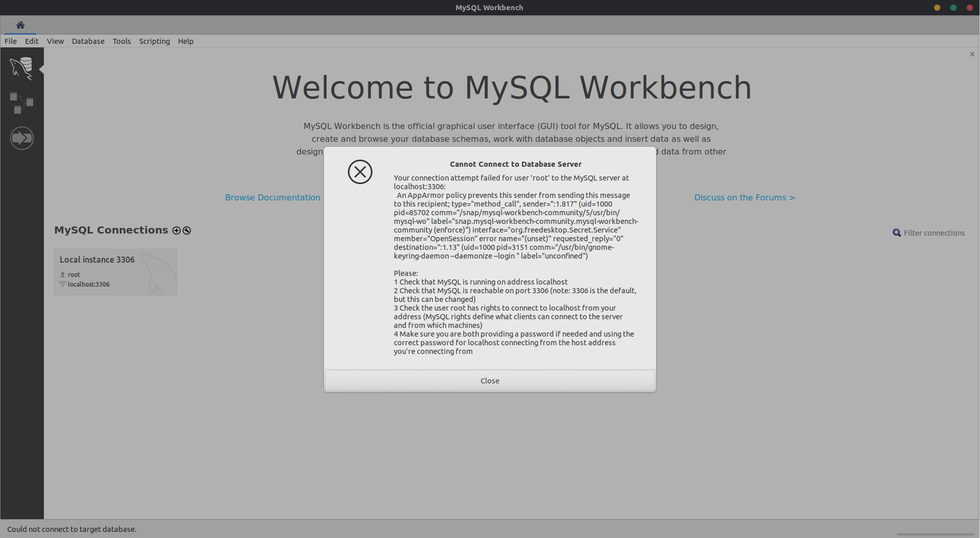Select the MySQL connections dolphin sidebar icon
Viewport: 980px width, 538px height.
pos(21,68)
